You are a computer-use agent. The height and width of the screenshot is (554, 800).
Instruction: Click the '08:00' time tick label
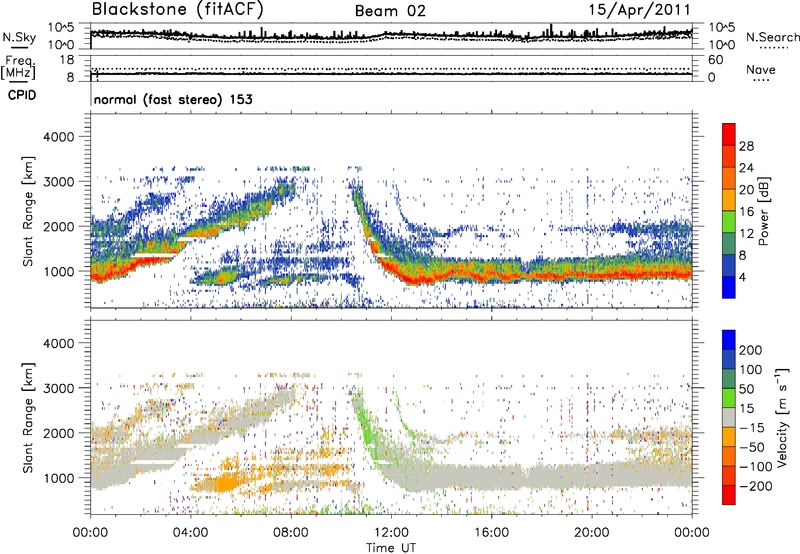pos(291,533)
